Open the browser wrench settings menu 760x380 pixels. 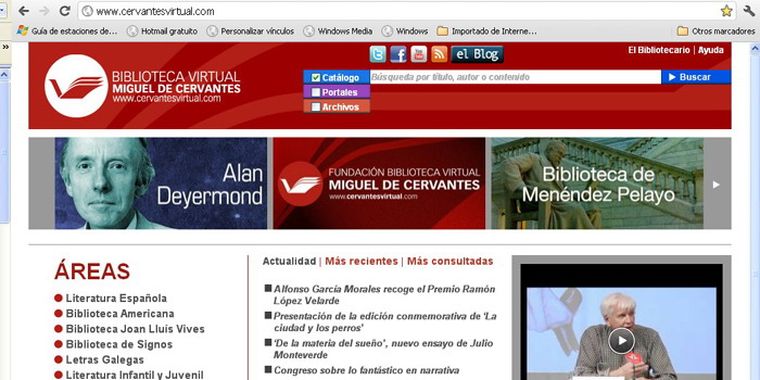(749, 11)
